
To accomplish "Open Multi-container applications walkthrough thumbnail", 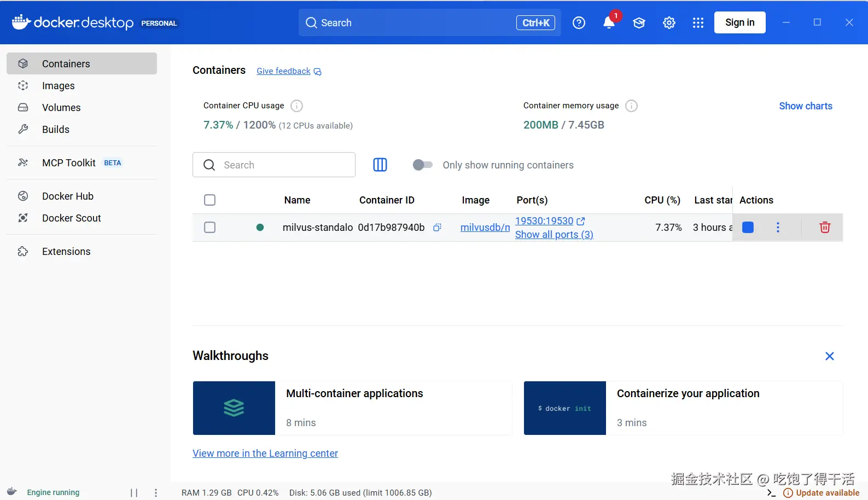I will tap(234, 408).
